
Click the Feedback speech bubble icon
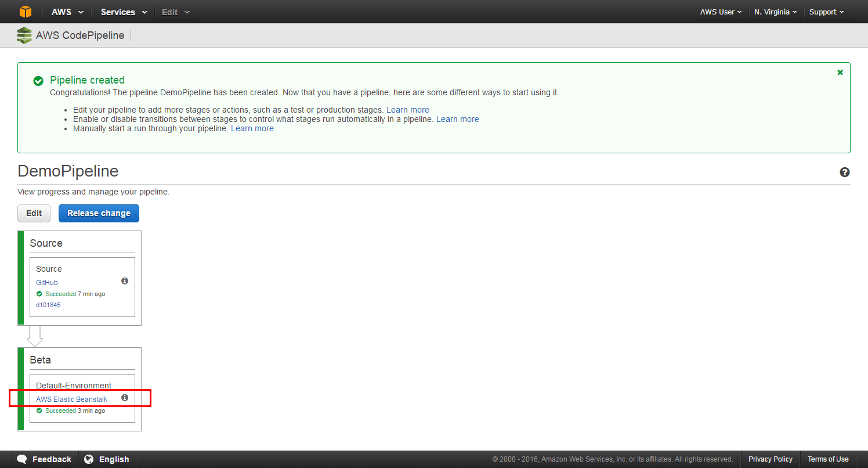22,459
